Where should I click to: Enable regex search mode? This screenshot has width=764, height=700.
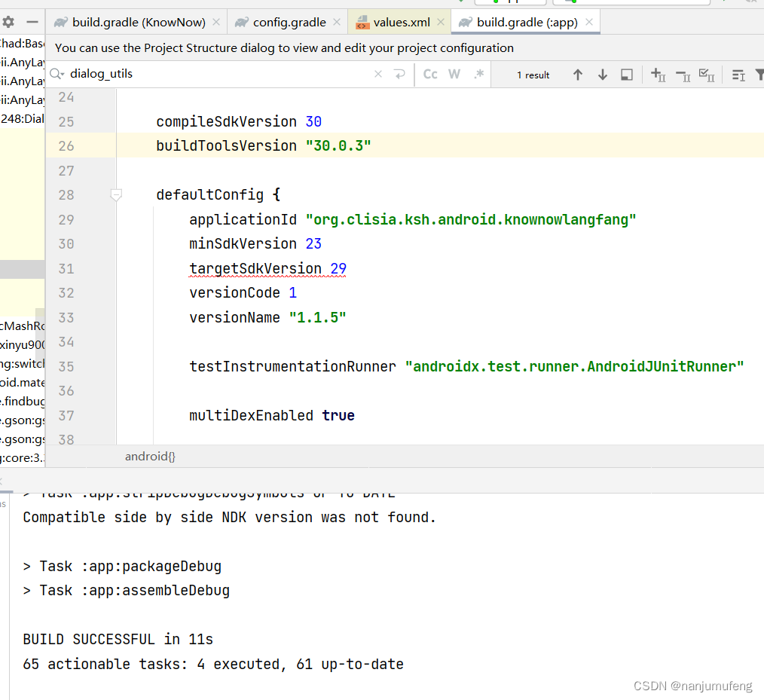pyautogui.click(x=478, y=75)
